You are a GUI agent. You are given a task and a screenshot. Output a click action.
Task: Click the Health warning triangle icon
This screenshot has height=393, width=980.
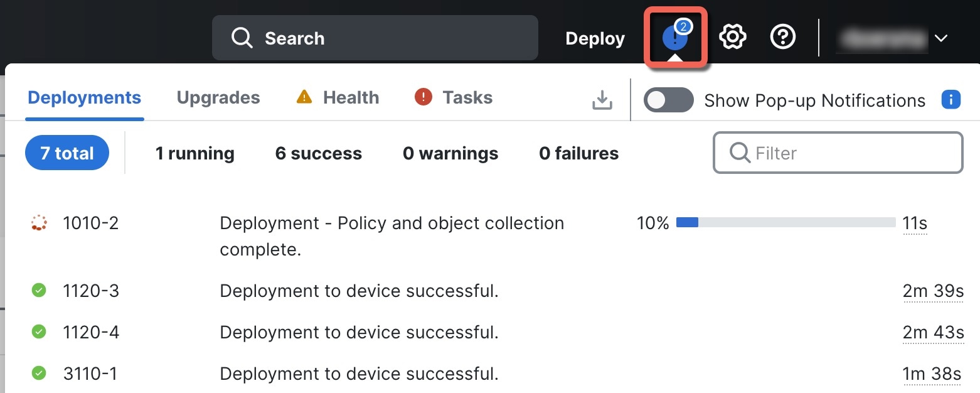[304, 97]
